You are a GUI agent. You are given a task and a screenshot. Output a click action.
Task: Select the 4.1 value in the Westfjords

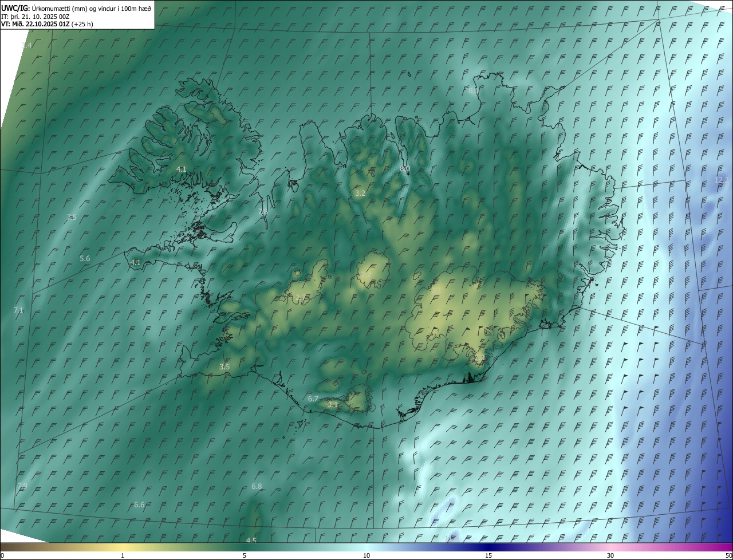182,169
